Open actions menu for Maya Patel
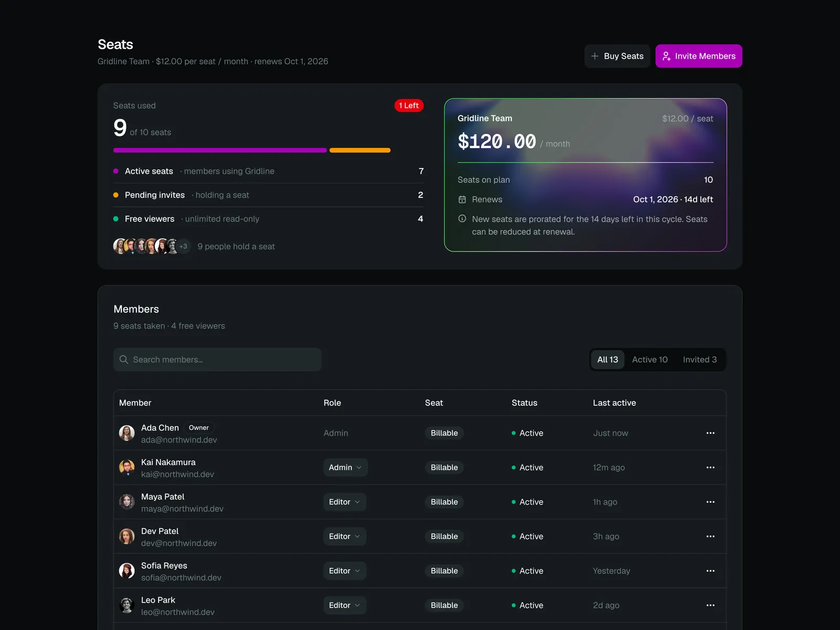Image resolution: width=840 pixels, height=630 pixels. point(710,502)
